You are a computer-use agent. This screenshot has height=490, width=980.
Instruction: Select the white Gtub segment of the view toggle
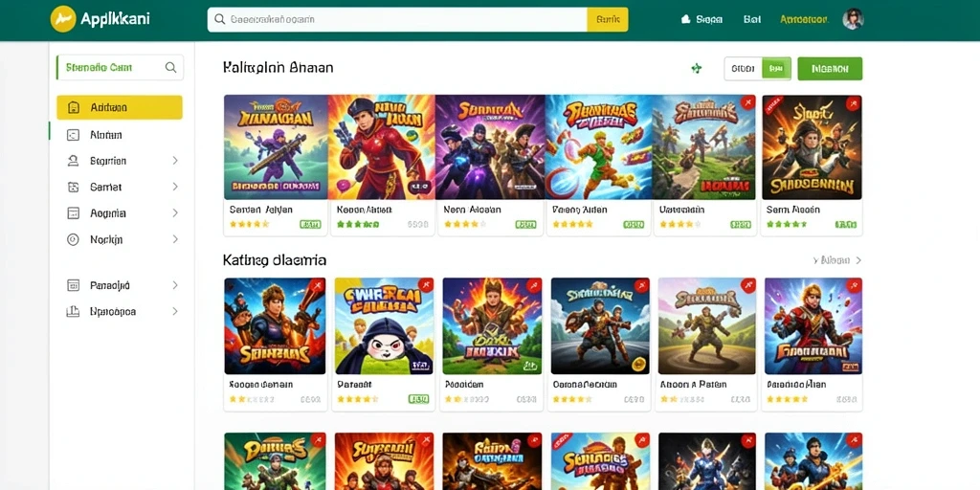tap(743, 69)
